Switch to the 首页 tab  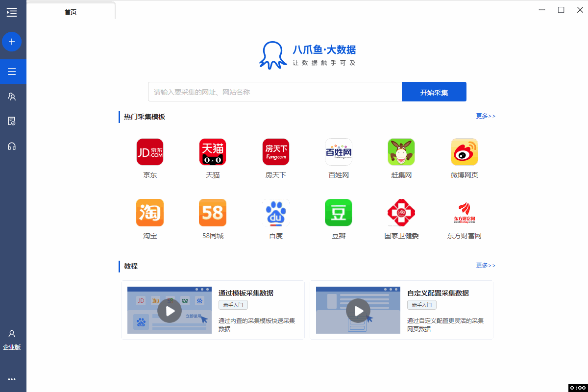(x=71, y=12)
